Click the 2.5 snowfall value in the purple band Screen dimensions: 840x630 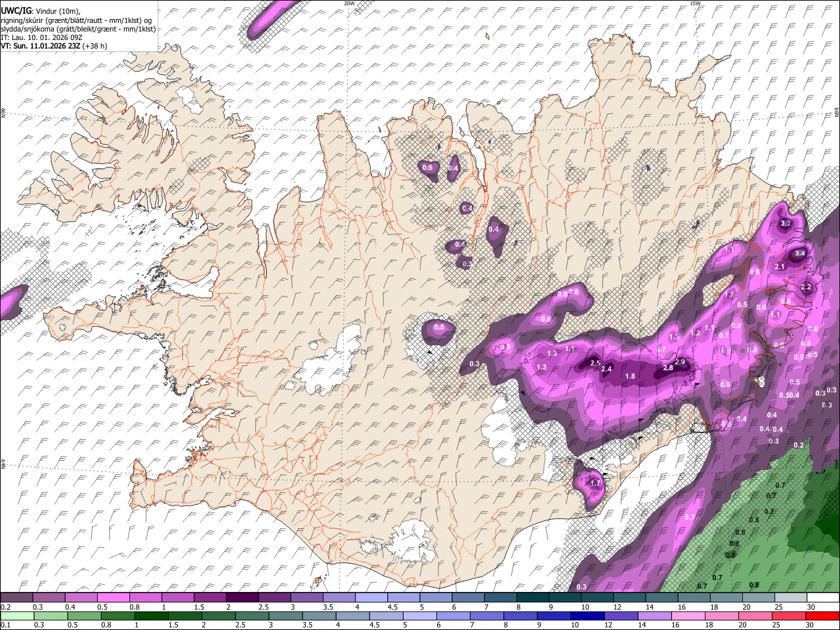(595, 363)
